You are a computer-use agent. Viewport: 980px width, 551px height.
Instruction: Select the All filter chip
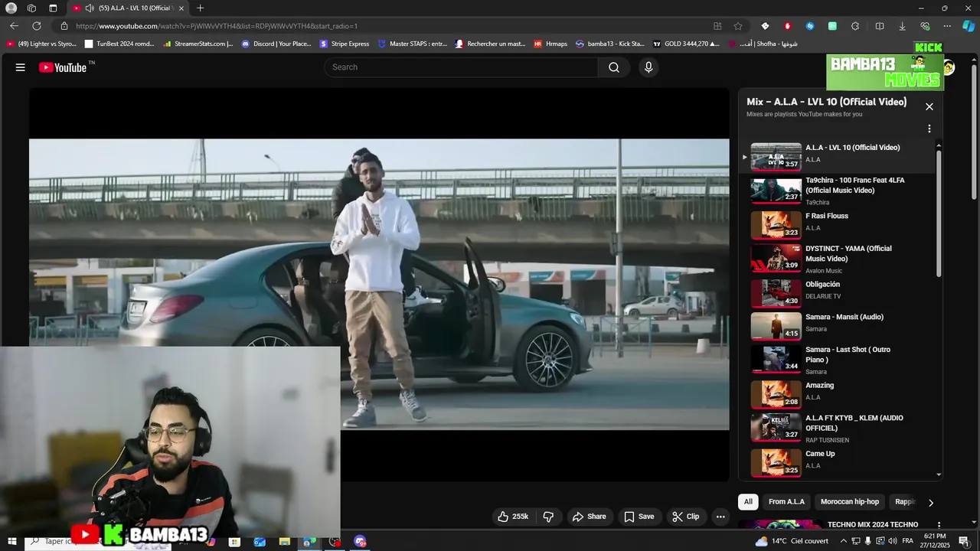point(748,502)
